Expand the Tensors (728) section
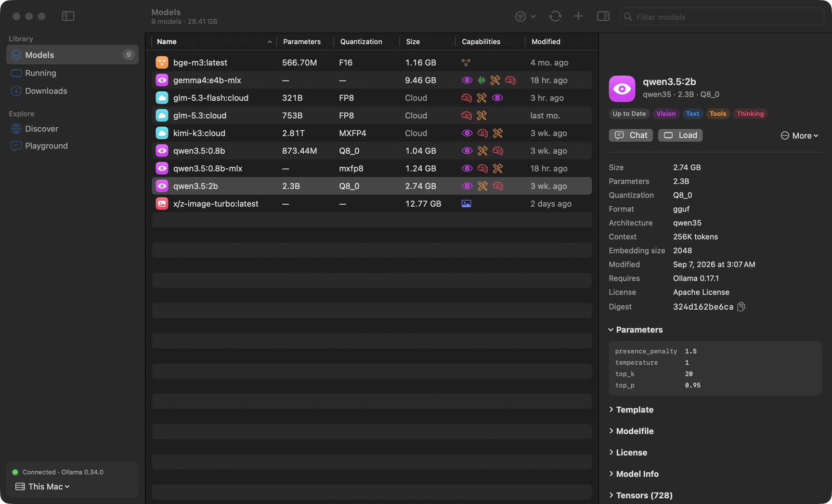Image resolution: width=832 pixels, height=504 pixels. pos(640,495)
